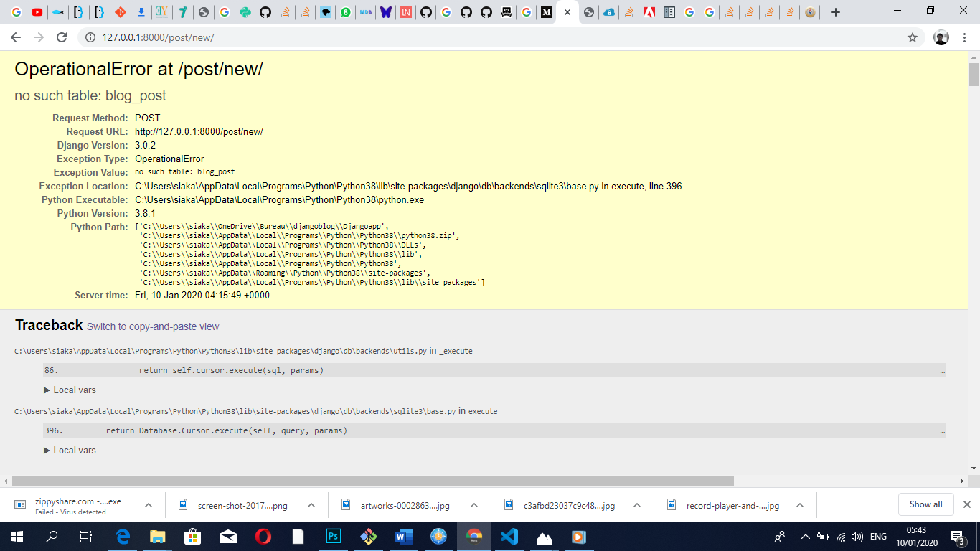Click the Request URL value text
The width and height of the screenshot is (980, 551).
click(199, 131)
